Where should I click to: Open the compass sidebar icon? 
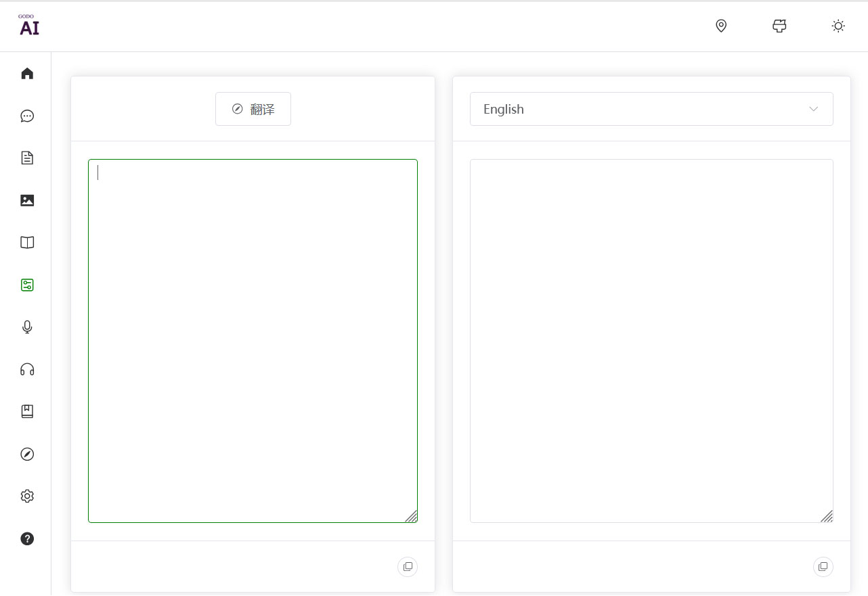[27, 454]
